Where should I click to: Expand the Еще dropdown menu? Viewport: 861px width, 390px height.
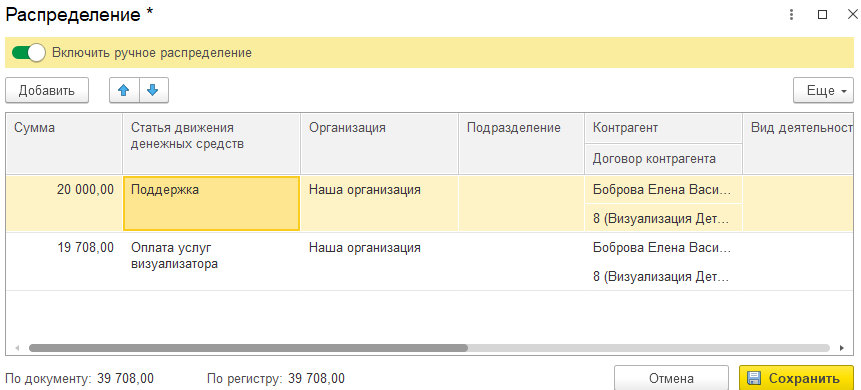[823, 91]
